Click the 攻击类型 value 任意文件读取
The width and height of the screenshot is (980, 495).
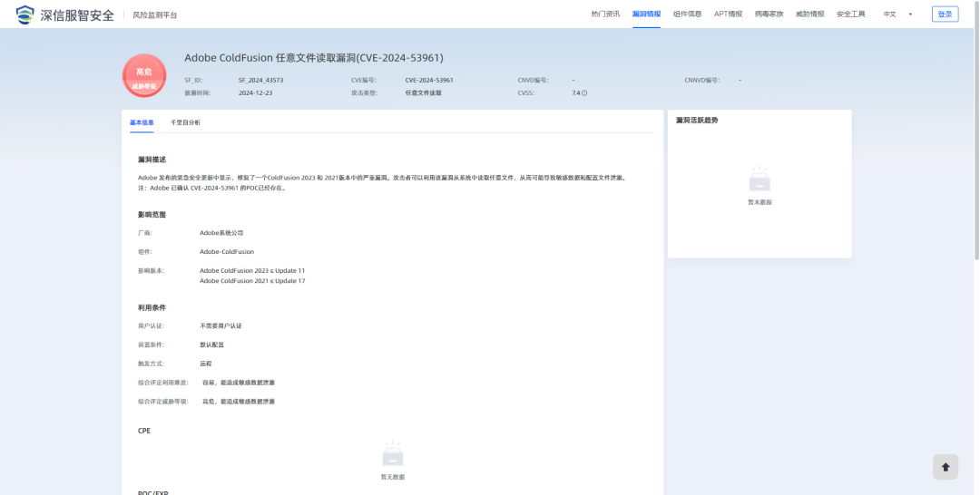point(424,93)
